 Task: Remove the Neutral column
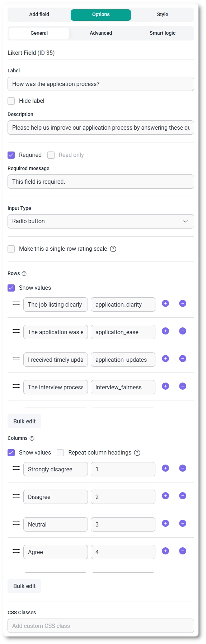tap(183, 523)
